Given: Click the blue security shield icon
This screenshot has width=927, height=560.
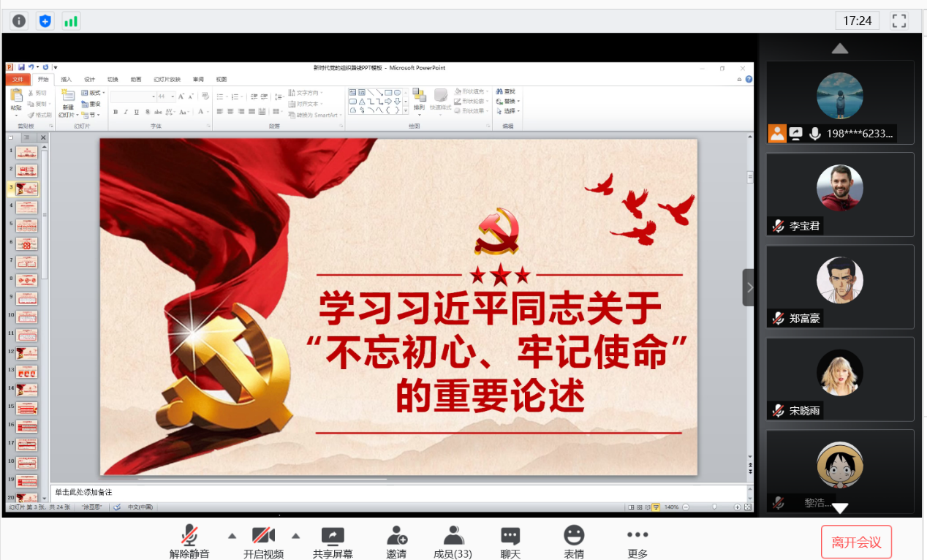Looking at the screenshot, I should 45,20.
